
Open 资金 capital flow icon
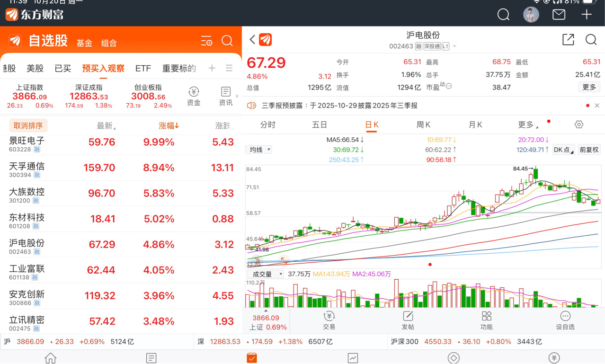pos(194,96)
